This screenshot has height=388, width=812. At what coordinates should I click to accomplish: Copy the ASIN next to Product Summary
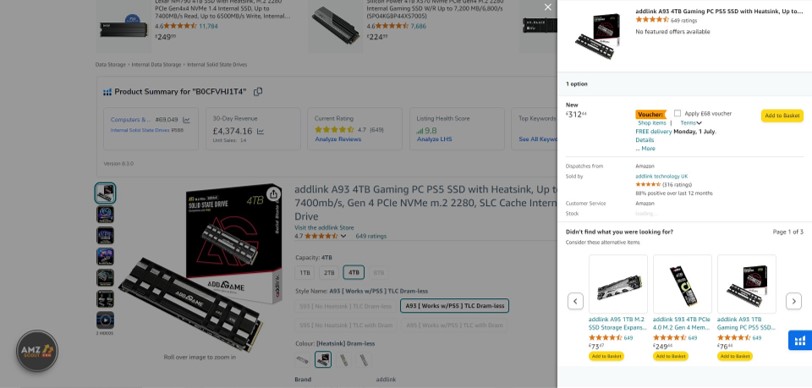[258, 92]
